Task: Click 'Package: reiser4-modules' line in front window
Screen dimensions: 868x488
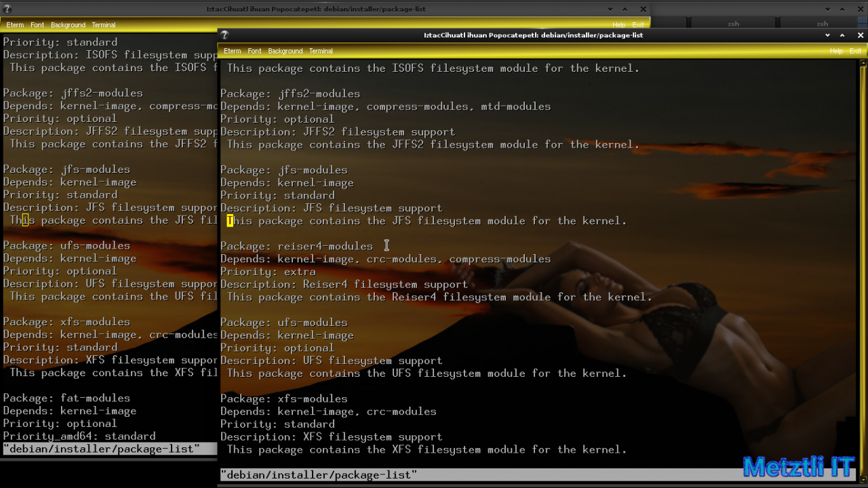Action: coord(296,246)
